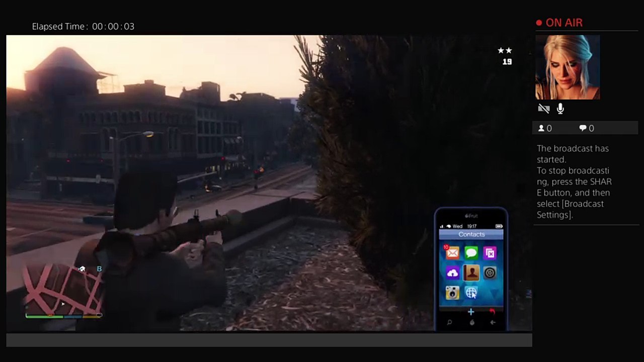Click the safehouse icon on minimap

pyautogui.click(x=82, y=269)
